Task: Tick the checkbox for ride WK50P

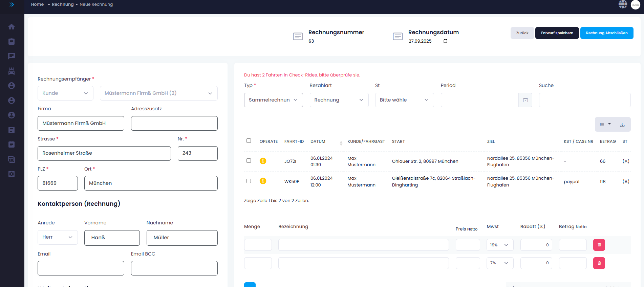Action: (x=249, y=181)
